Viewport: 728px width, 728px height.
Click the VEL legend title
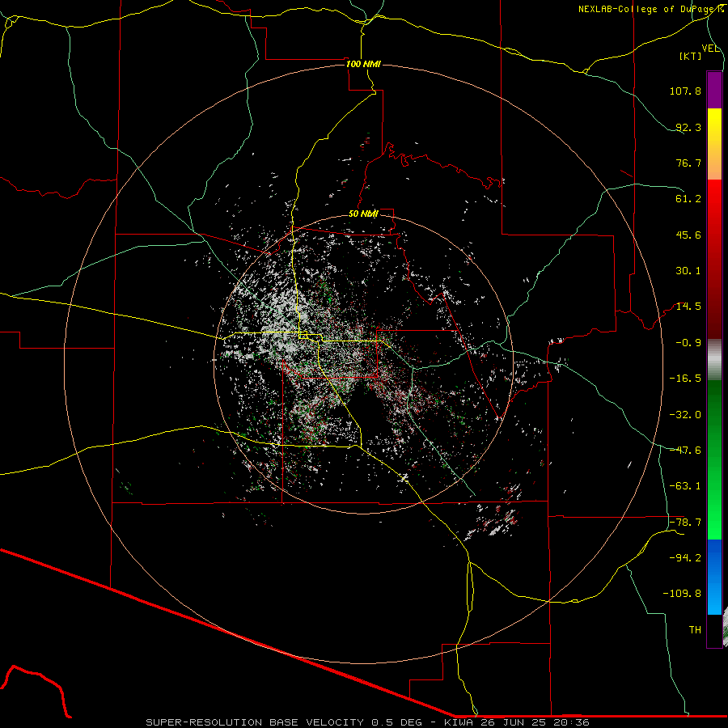pyautogui.click(x=710, y=49)
